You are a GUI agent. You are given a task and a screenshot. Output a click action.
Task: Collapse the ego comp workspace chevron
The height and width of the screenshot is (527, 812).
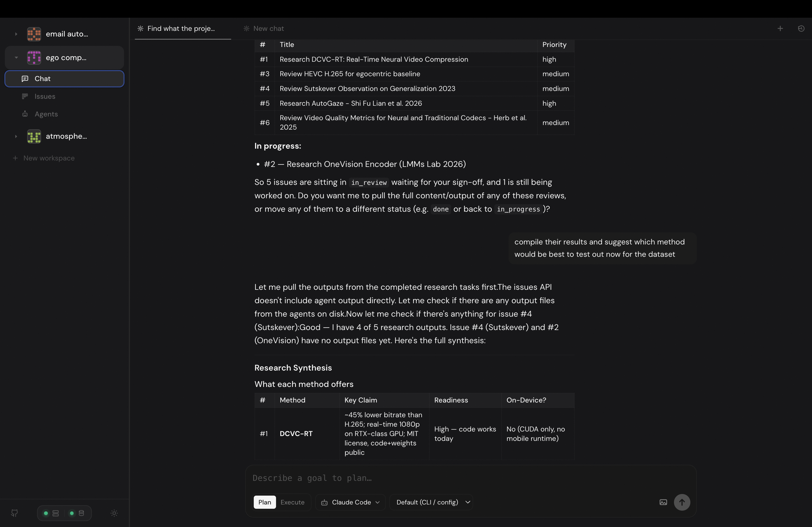(x=16, y=58)
